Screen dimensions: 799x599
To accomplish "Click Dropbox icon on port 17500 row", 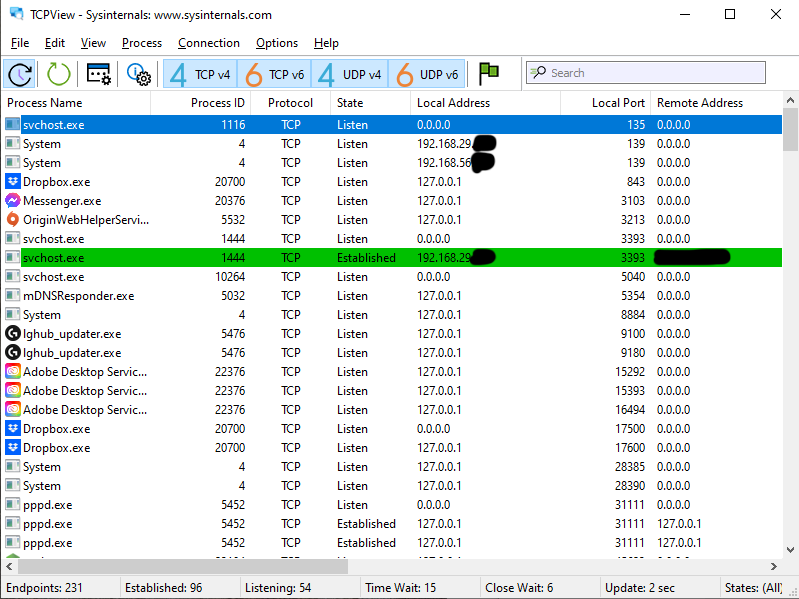I will (13, 428).
